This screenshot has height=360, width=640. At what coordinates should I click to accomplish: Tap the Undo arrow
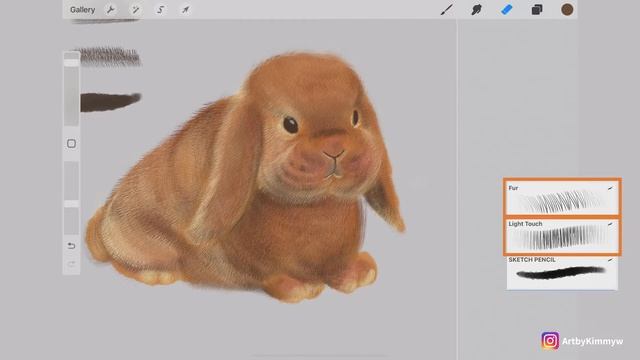coord(71,246)
